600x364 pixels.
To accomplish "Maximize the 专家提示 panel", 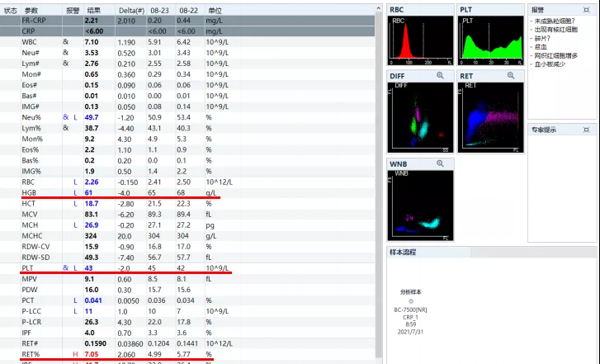I will click(586, 130).
